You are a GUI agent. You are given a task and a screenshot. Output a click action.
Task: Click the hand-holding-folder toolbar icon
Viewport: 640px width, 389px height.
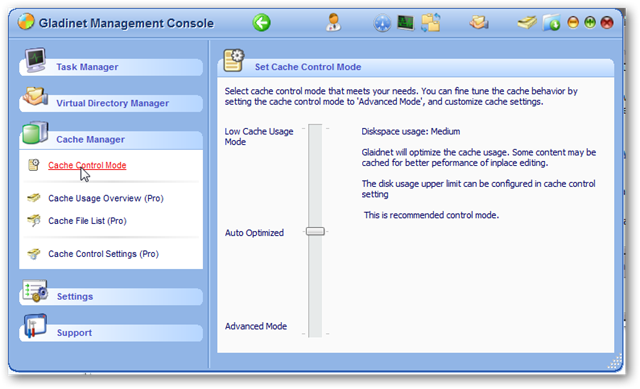pos(479,22)
